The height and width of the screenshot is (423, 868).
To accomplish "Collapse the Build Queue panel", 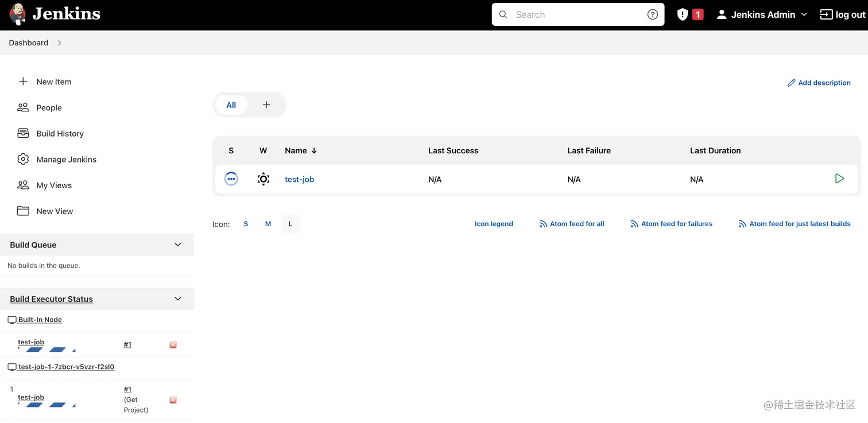I will (x=177, y=245).
